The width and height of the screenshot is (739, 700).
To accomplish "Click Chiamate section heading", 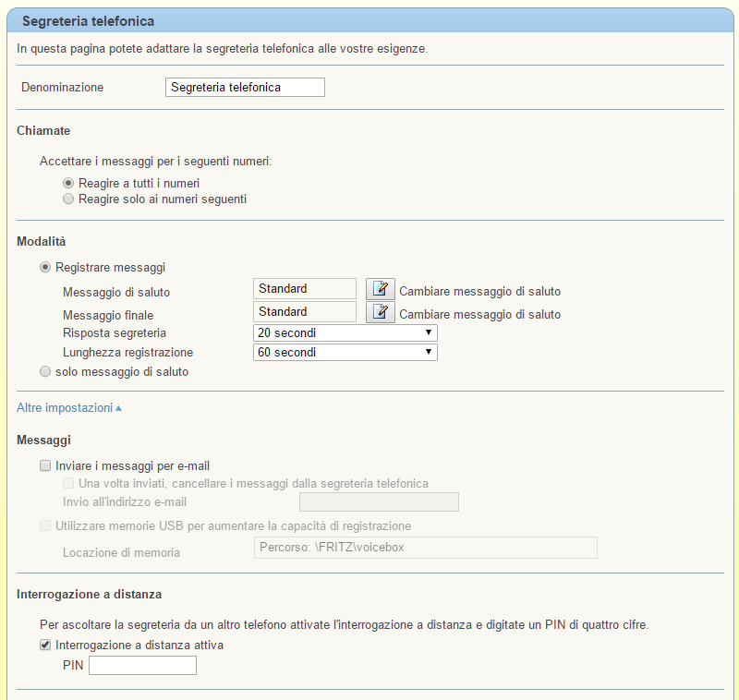I will [43, 131].
